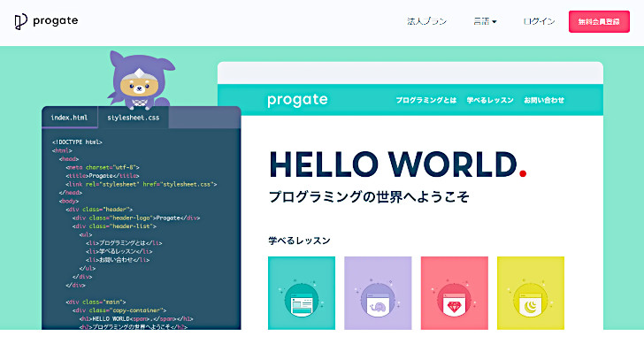The image size is (644, 344).
Task: Click the link rel="stylesheet" code line
Action: click(x=142, y=184)
